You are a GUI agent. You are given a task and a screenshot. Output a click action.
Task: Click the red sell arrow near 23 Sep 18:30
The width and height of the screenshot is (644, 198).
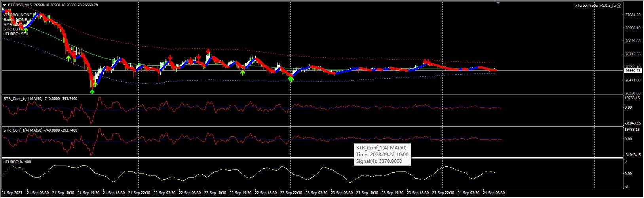click(x=426, y=61)
